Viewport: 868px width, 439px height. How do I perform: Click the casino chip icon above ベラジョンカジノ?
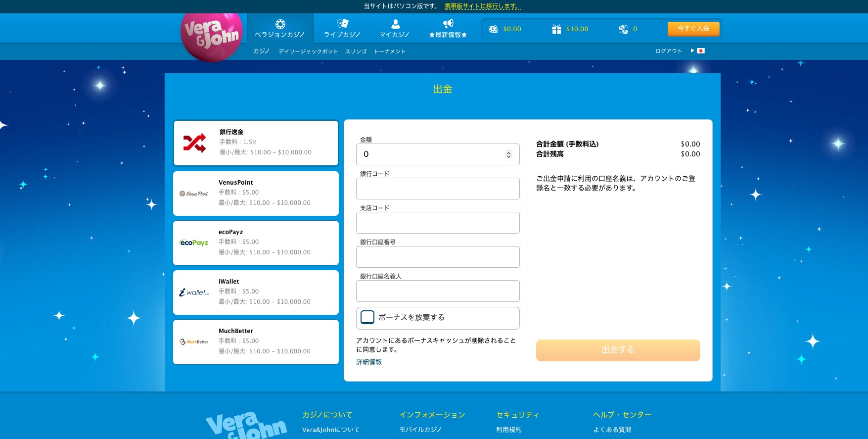click(x=280, y=24)
